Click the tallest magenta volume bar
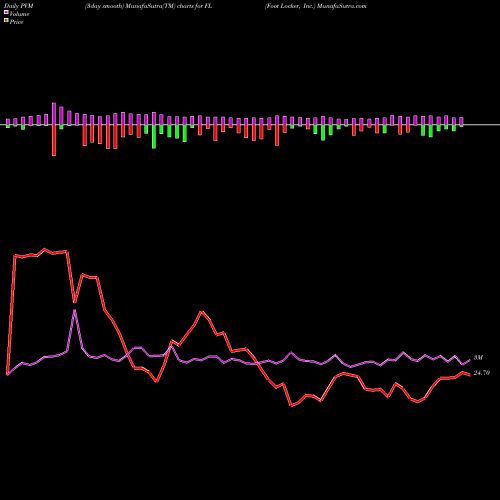The image size is (500, 500). [54, 114]
